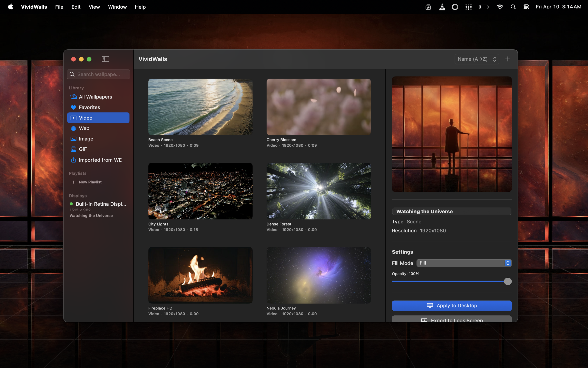Click the Beach Scene title text
The image size is (588, 368).
pos(160,140)
